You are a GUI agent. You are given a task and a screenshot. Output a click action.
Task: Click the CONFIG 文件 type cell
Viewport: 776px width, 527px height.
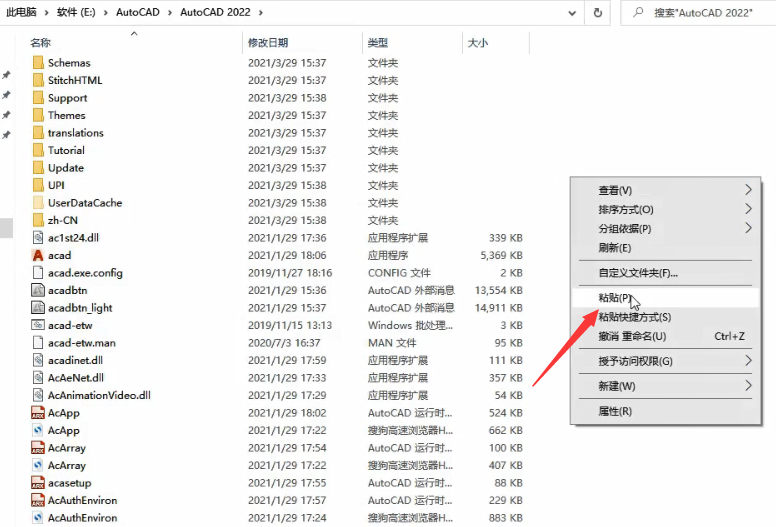[399, 273]
